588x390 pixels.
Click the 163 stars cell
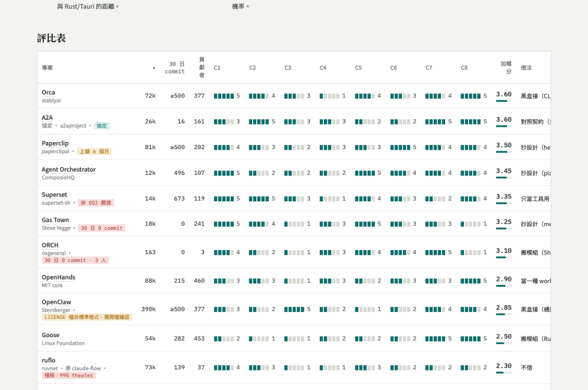150,252
